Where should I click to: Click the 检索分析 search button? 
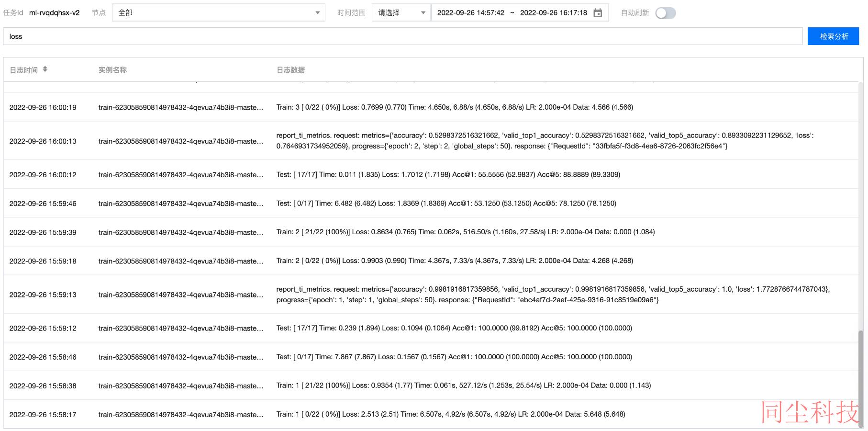pos(834,36)
